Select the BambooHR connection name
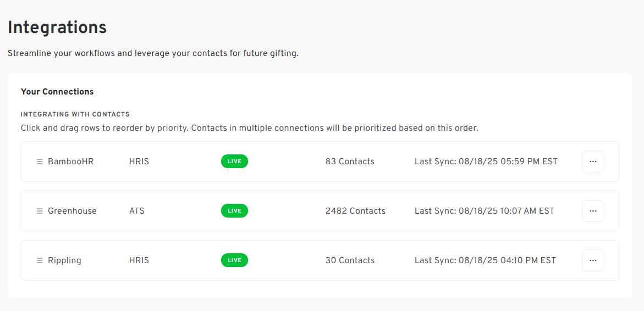The height and width of the screenshot is (311, 644). pyautogui.click(x=70, y=162)
